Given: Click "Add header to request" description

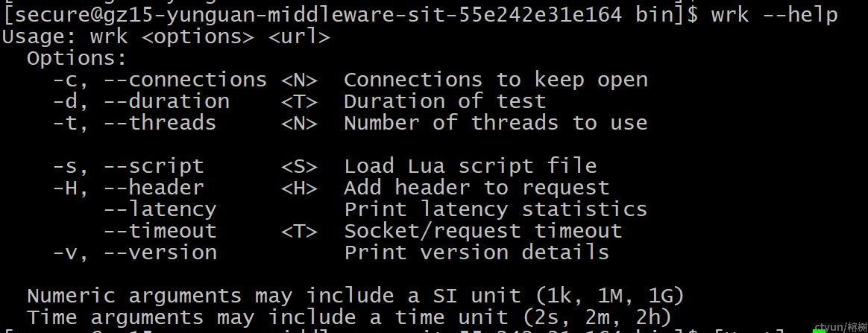Looking at the screenshot, I should click(x=477, y=188).
